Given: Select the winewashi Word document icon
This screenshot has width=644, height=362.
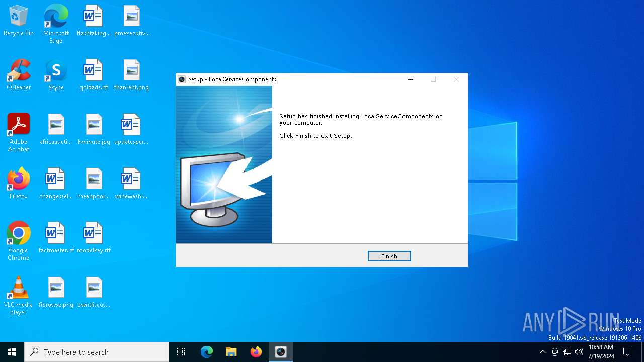Looking at the screenshot, I should click(131, 184).
